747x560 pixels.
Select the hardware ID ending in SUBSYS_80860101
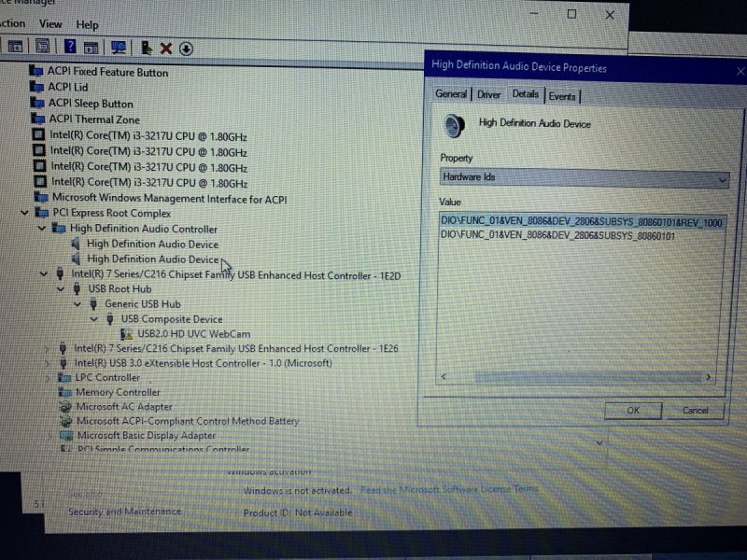(557, 235)
